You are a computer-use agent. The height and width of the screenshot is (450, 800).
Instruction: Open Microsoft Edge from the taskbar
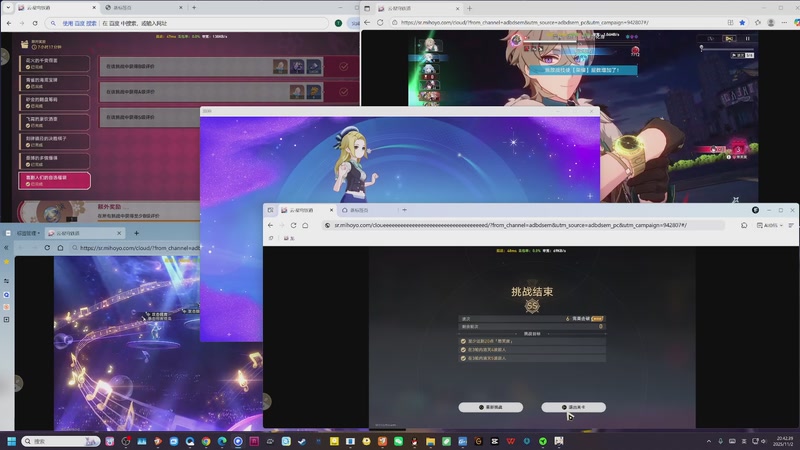tap(222, 441)
